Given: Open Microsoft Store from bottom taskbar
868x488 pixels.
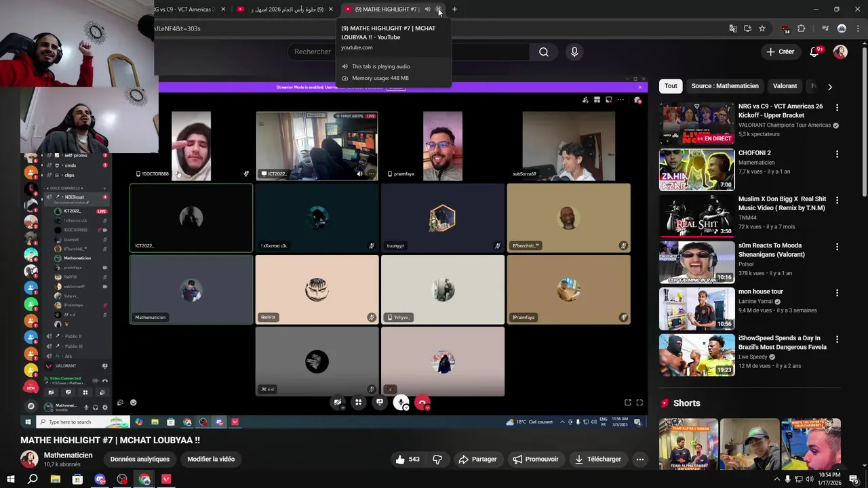Looking at the screenshot, I should click(77, 479).
